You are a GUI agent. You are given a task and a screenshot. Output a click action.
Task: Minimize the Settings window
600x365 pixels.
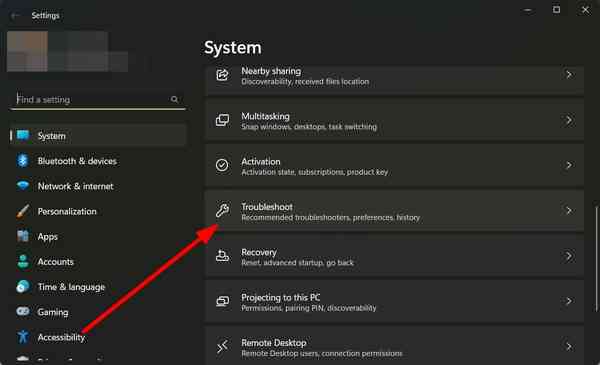528,10
